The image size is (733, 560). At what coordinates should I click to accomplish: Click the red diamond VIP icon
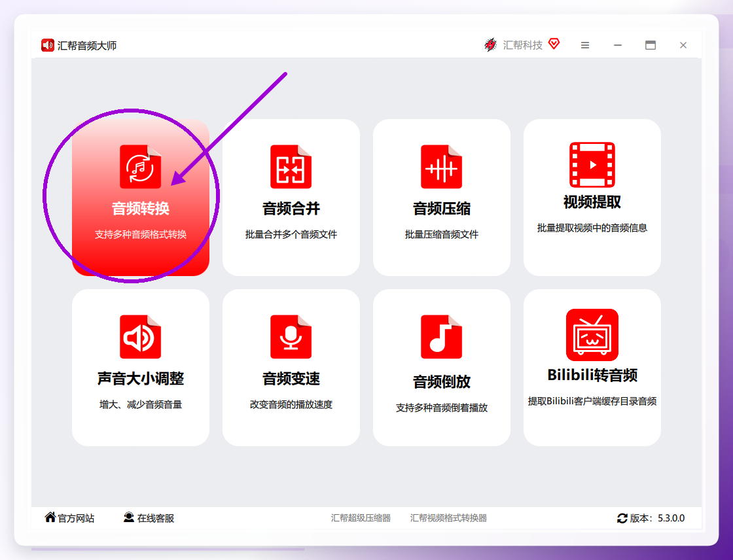coord(554,44)
